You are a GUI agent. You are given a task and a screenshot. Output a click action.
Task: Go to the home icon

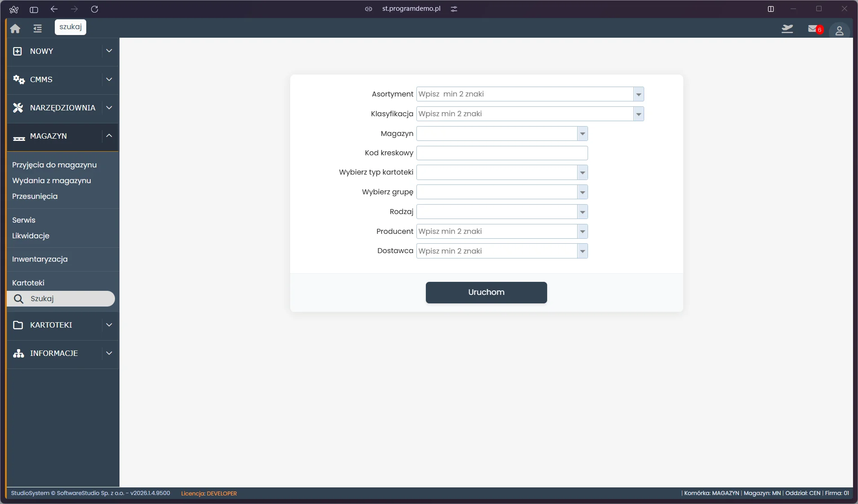[15, 29]
